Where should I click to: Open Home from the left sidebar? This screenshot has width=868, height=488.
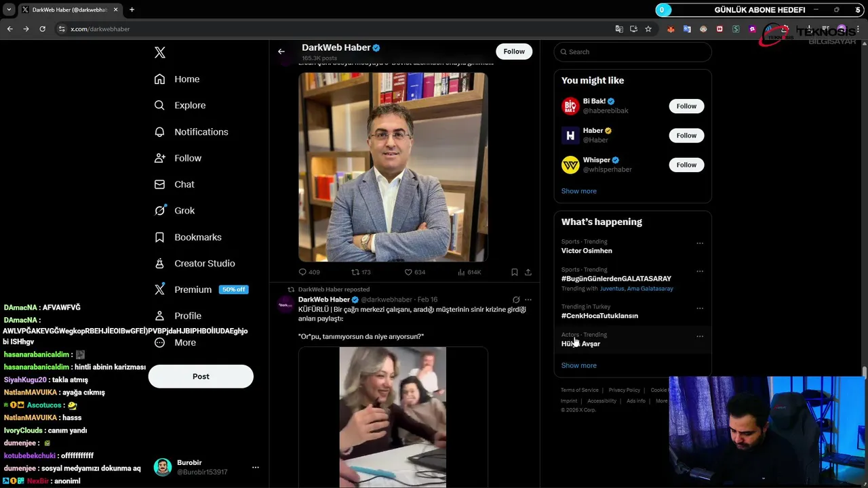177,79
